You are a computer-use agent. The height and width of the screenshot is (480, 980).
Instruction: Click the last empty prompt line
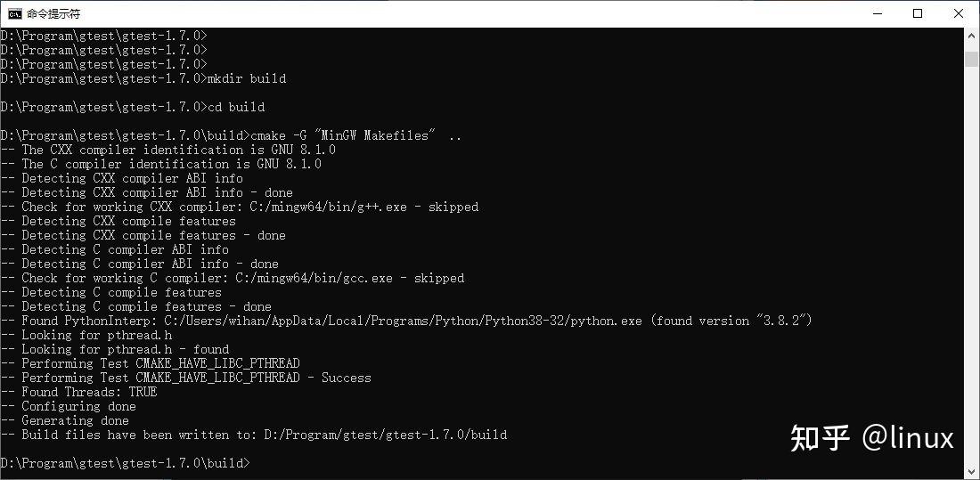click(x=125, y=463)
